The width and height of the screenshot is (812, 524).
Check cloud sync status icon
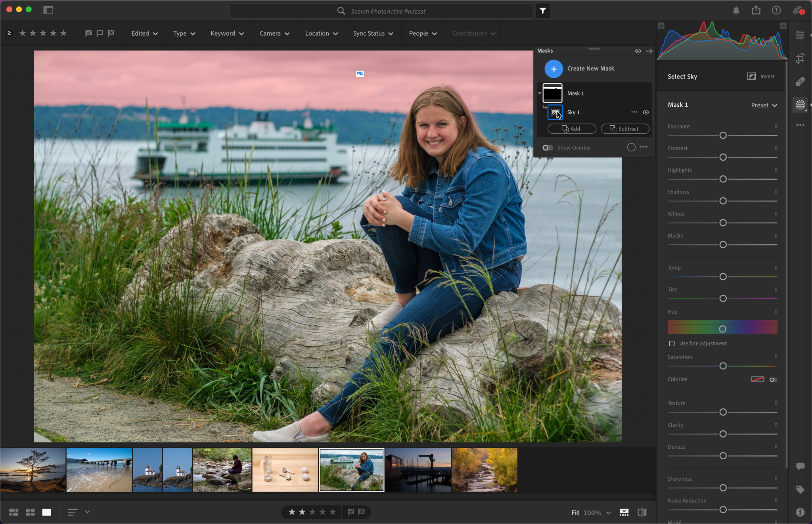click(x=799, y=11)
